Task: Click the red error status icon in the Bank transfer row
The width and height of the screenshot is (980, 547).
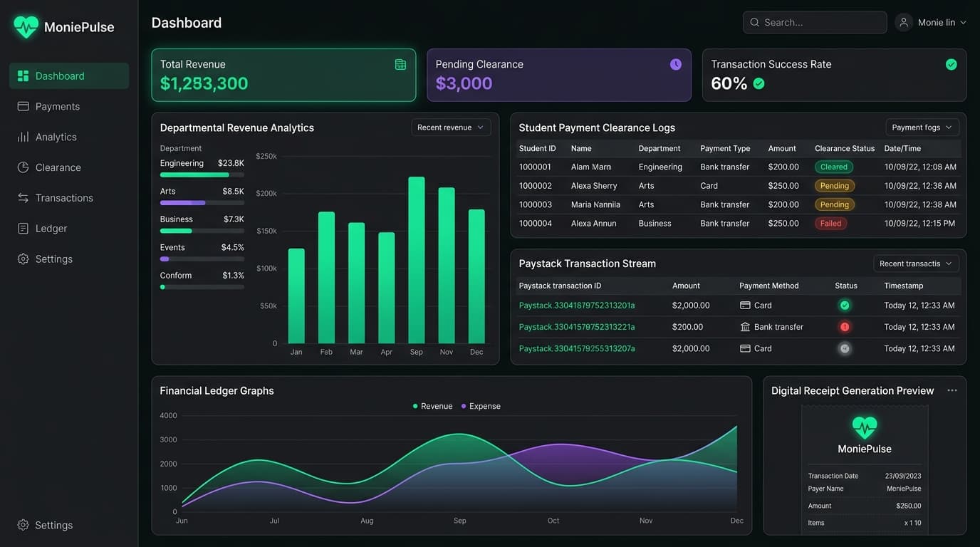Action: (845, 327)
